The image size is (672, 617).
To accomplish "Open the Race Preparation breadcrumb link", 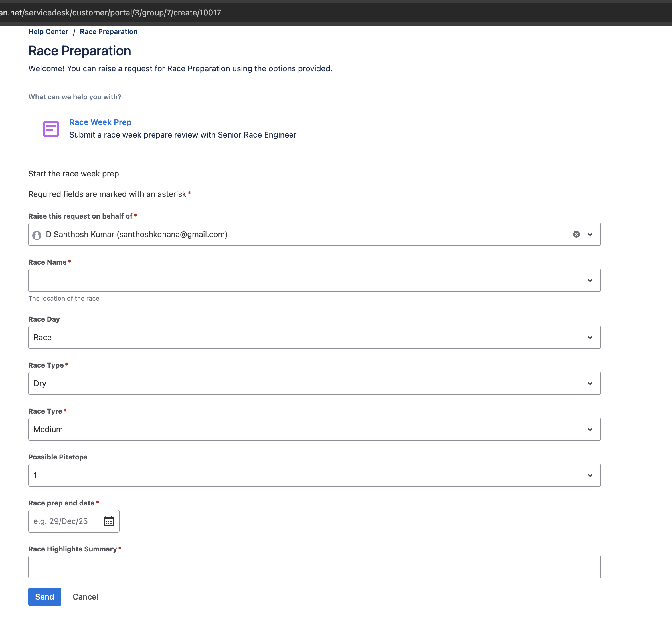I will pos(108,32).
